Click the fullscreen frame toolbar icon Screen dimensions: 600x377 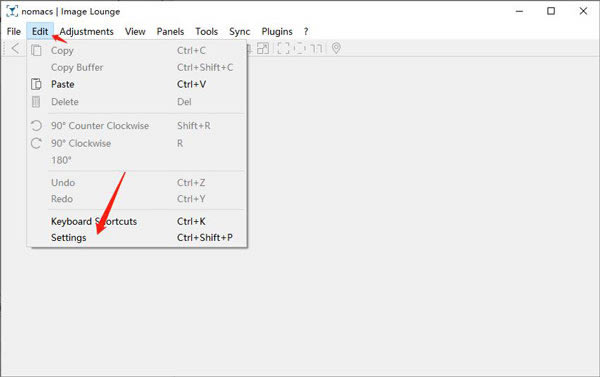[x=283, y=48]
